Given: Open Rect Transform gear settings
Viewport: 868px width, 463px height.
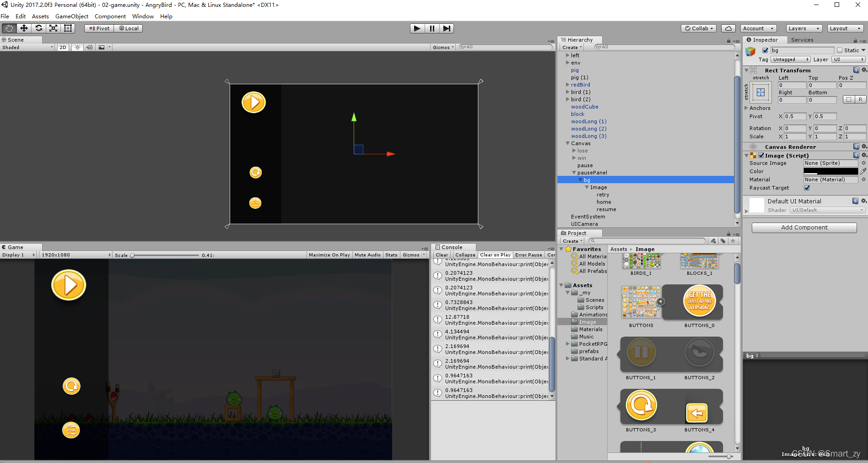Looking at the screenshot, I should [864, 70].
